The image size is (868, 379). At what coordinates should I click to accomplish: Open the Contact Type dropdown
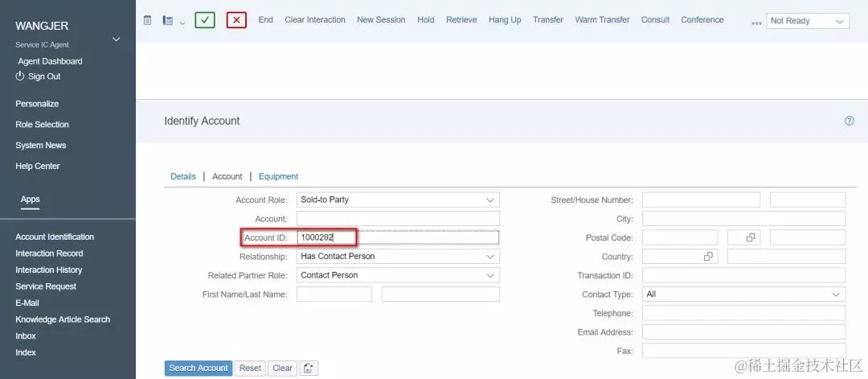click(x=744, y=295)
